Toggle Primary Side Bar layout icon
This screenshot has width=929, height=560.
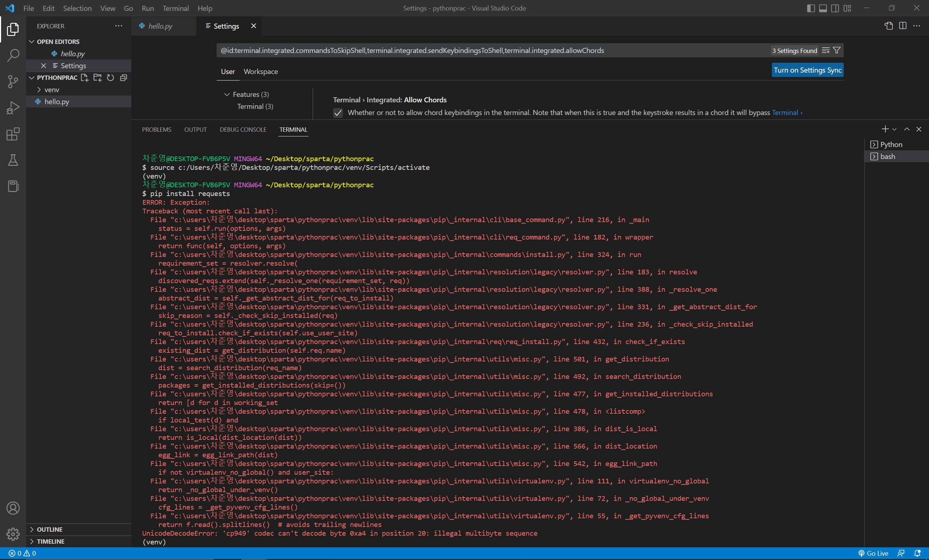[811, 8]
